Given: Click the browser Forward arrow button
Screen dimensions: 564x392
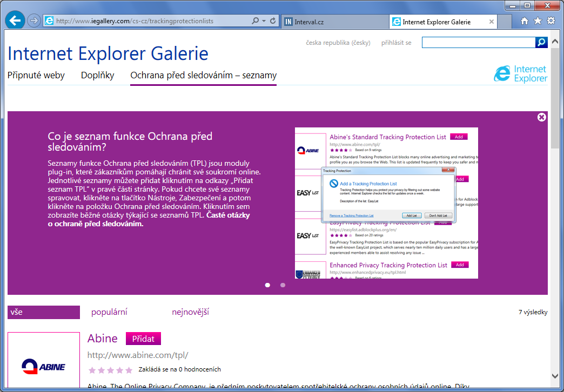Looking at the screenshot, I should [x=34, y=21].
